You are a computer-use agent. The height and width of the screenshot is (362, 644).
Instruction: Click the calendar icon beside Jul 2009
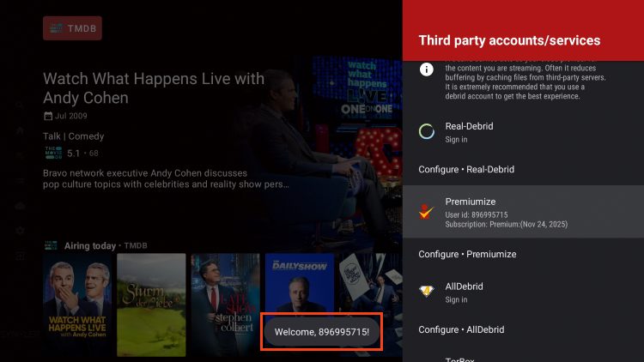[x=48, y=116]
